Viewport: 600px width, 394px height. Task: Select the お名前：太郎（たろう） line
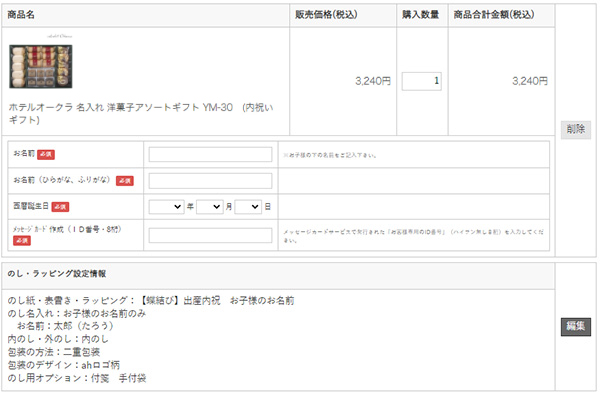click(65, 326)
